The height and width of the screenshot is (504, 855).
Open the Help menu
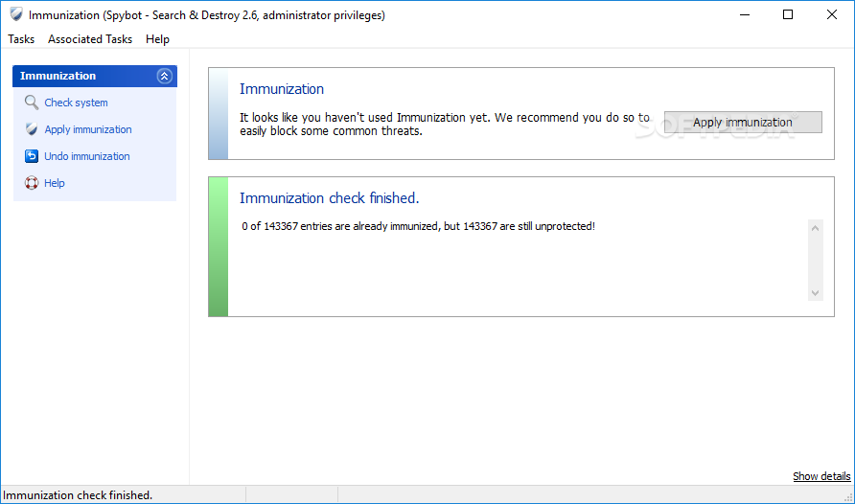coord(157,39)
